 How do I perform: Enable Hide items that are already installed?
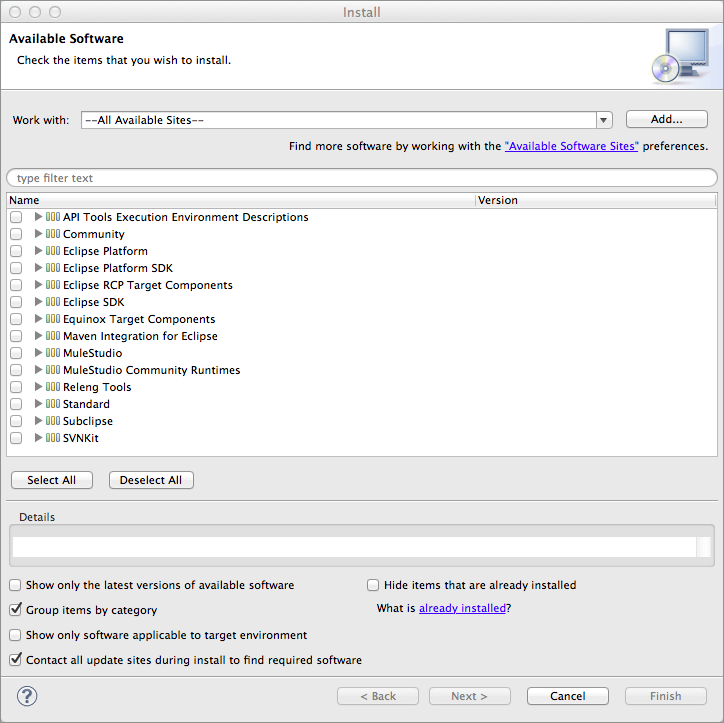click(x=373, y=585)
